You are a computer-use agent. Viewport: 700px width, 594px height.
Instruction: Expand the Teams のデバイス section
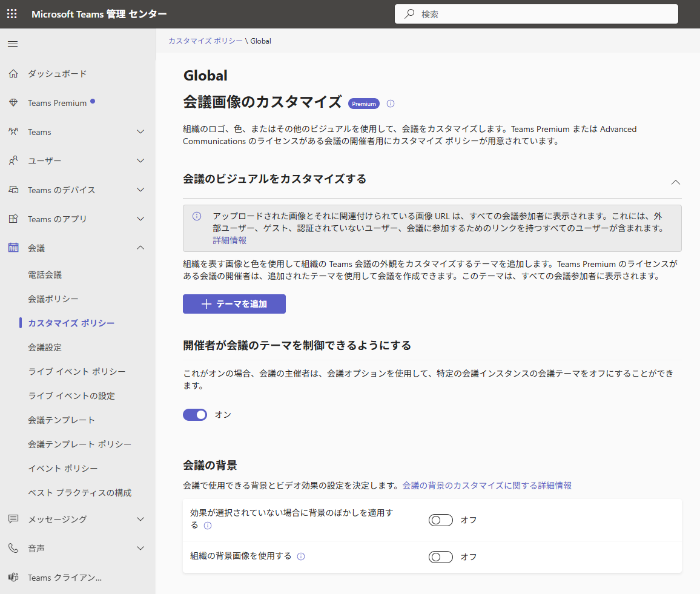[140, 190]
